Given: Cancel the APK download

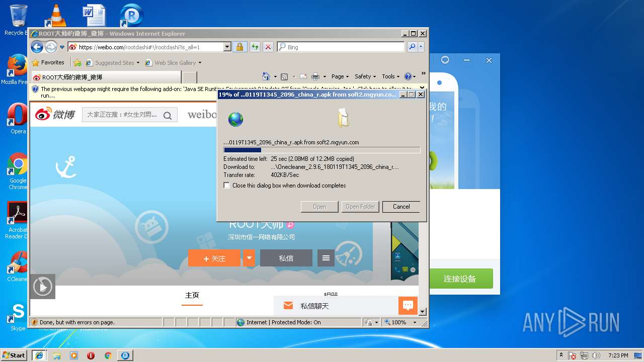Looking at the screenshot, I should (x=401, y=207).
